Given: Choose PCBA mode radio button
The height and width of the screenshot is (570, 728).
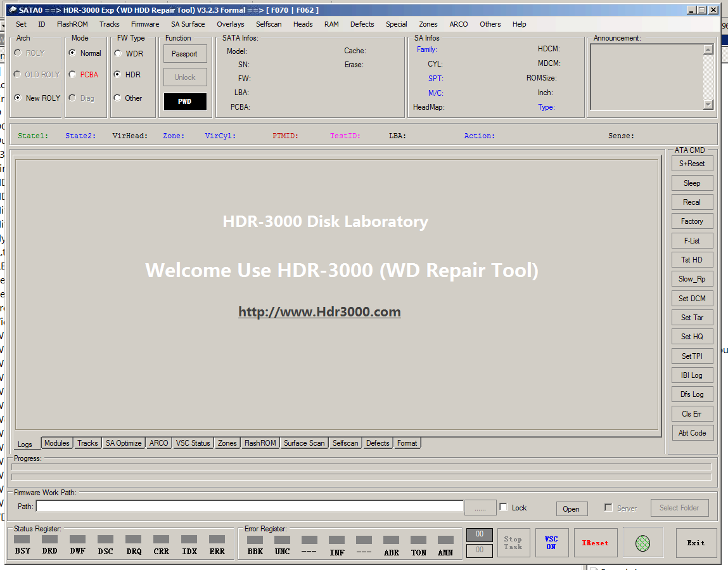Looking at the screenshot, I should (72, 74).
